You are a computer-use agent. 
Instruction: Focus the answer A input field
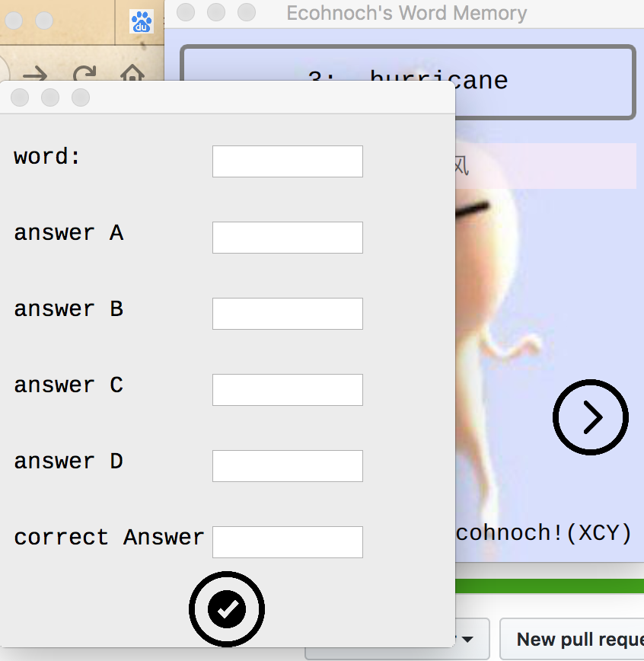(x=288, y=238)
